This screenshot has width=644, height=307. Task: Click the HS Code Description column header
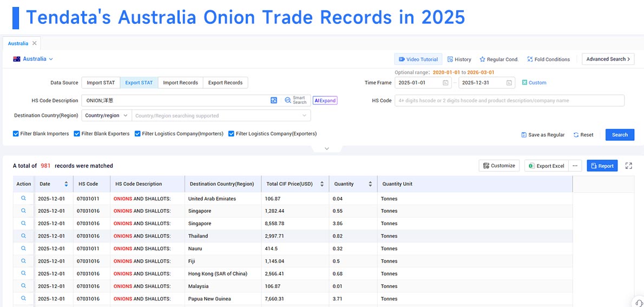point(147,184)
